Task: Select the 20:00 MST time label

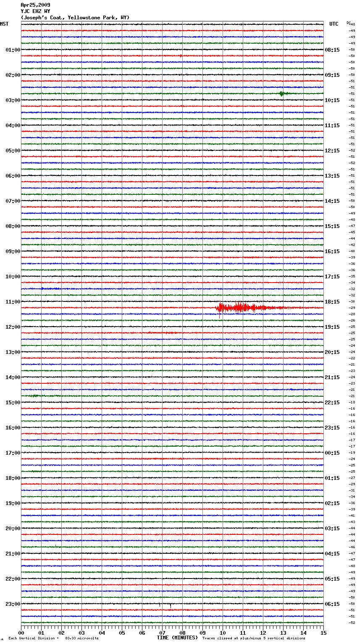Action: [x=13, y=529]
